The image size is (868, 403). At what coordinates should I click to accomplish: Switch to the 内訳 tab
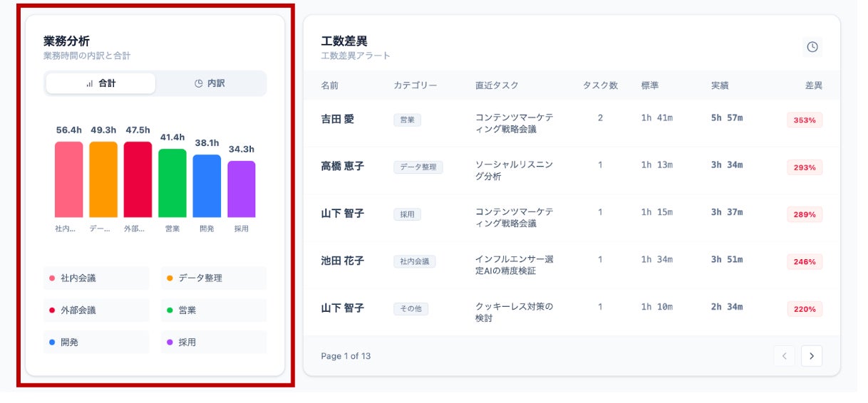click(x=210, y=83)
